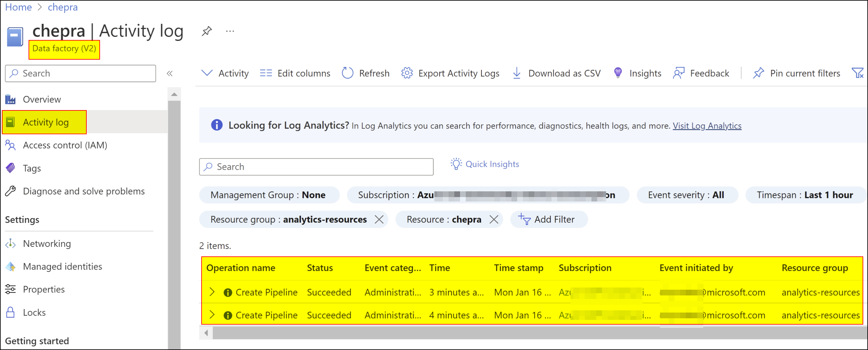Remove the Resource chepra filter

click(x=494, y=219)
